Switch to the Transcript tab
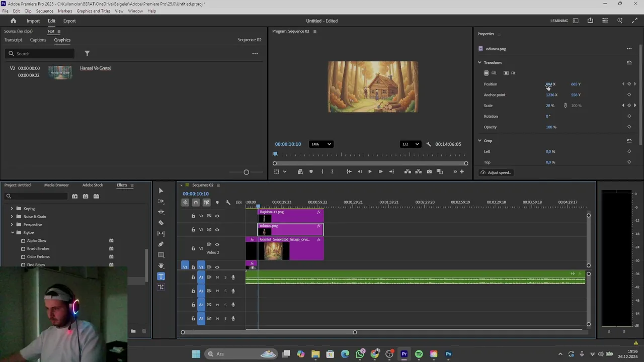The width and height of the screenshot is (644, 362). 13,40
